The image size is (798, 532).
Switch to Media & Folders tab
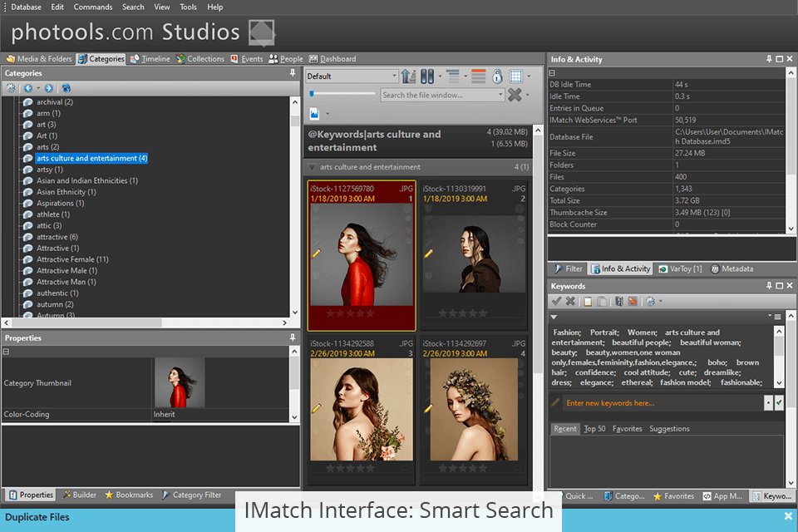[x=39, y=58]
